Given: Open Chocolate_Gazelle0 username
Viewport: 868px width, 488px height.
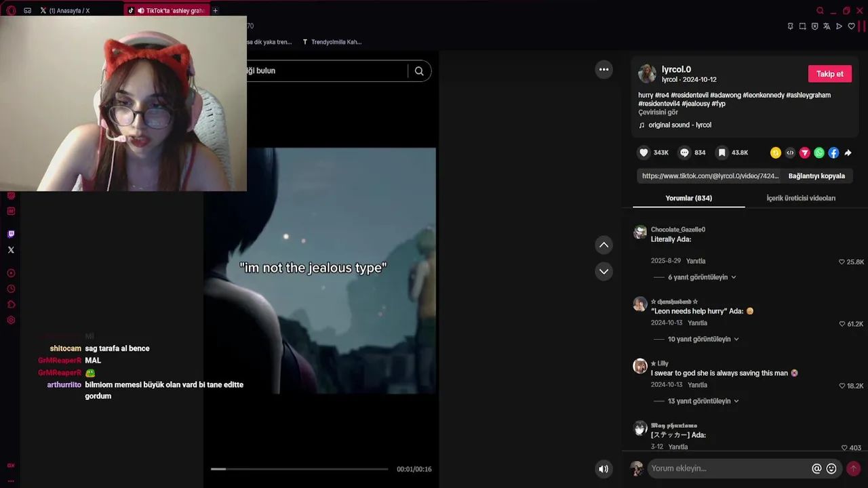Looking at the screenshot, I should click(x=678, y=230).
